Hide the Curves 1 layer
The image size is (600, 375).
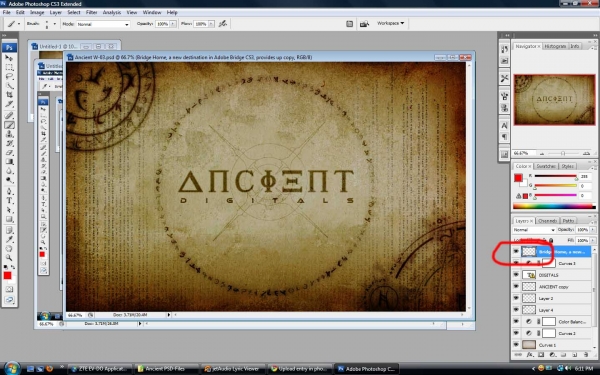(516, 344)
